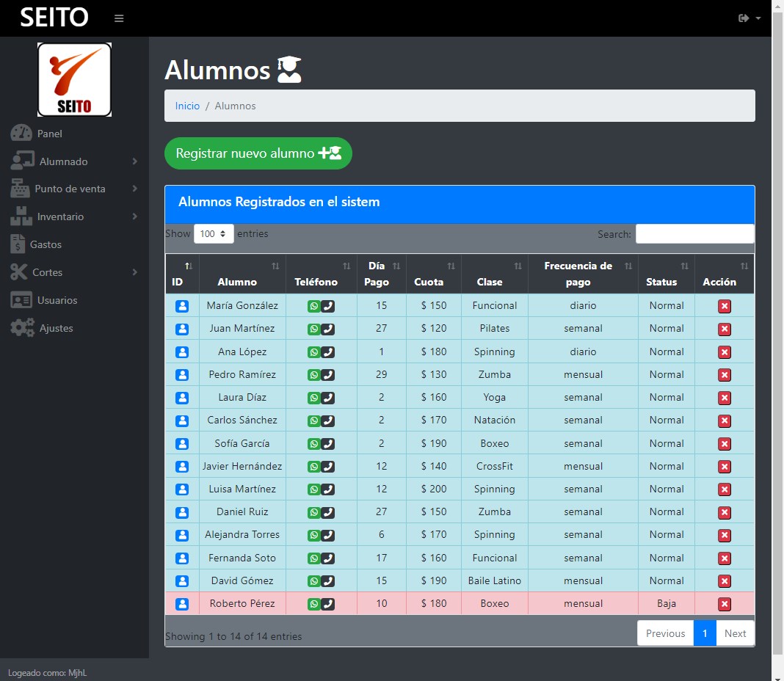Go to Usuarios in the sidebar

point(57,300)
